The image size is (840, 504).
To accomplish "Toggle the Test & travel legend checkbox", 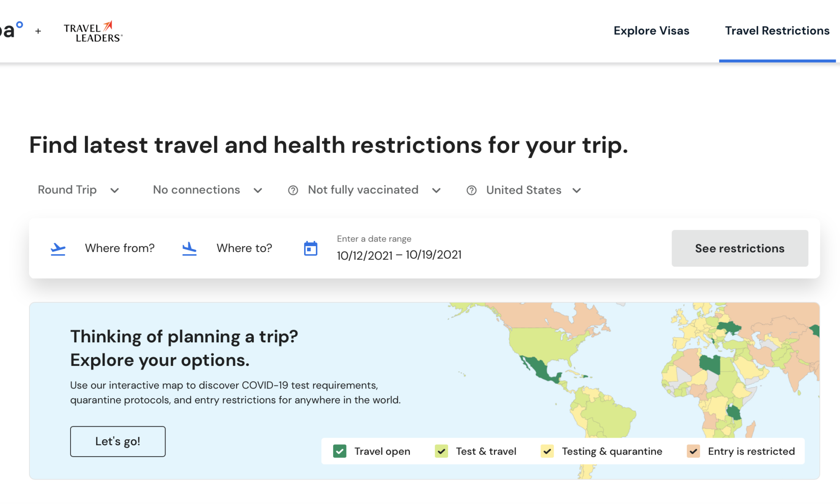I will pos(441,451).
